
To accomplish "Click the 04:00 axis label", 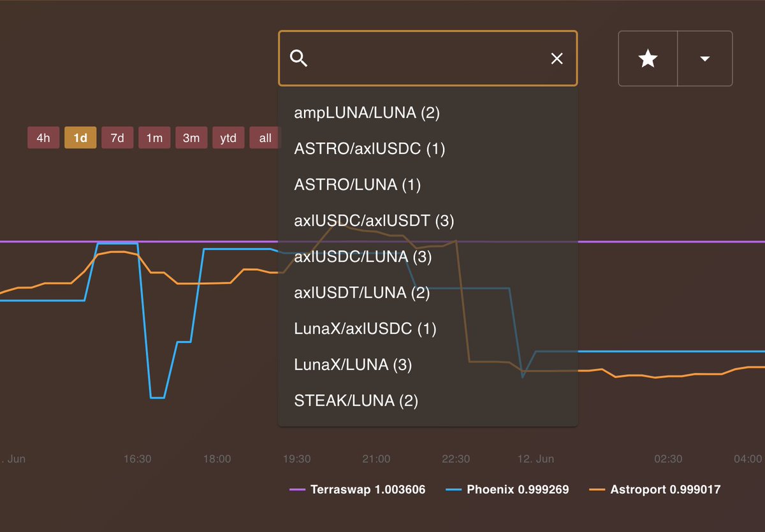I will (748, 459).
